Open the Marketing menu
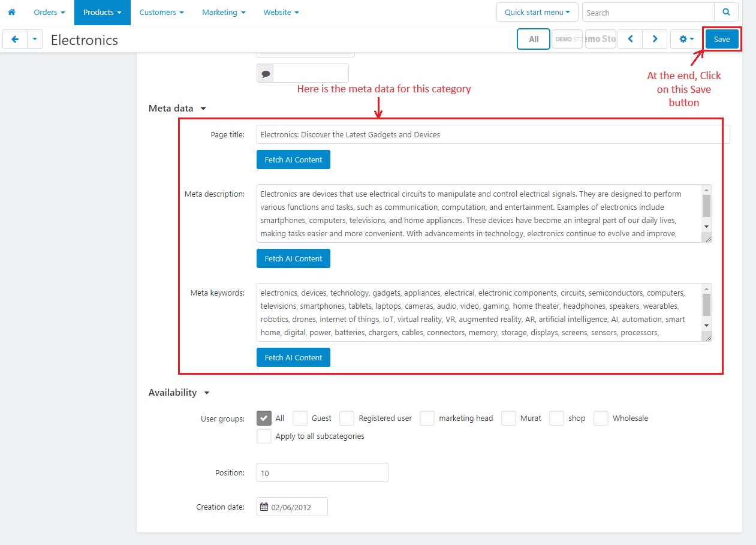Viewport: 756px width, 545px height. pyautogui.click(x=224, y=12)
